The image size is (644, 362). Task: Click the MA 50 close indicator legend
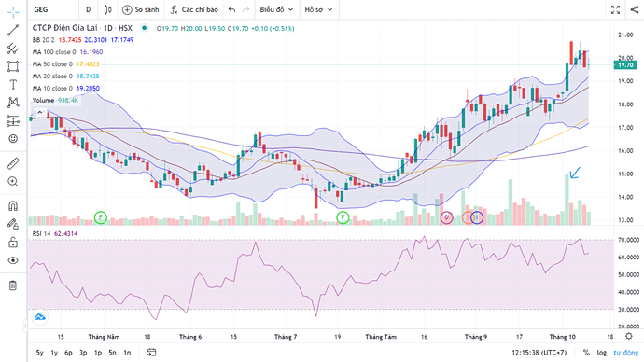coord(52,64)
